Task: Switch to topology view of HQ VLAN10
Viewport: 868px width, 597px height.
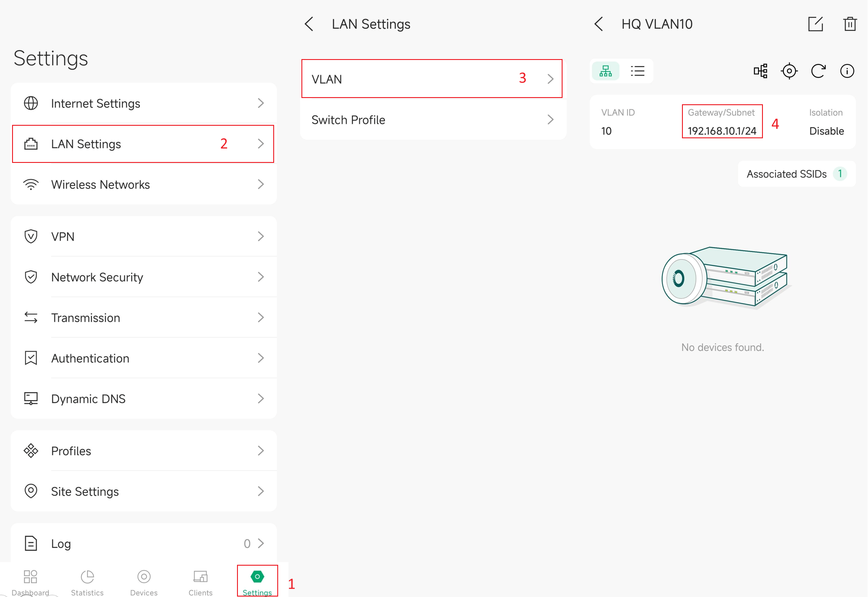Action: 605,71
